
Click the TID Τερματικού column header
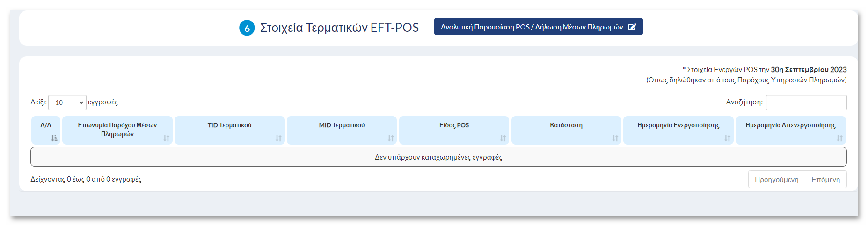click(x=230, y=130)
